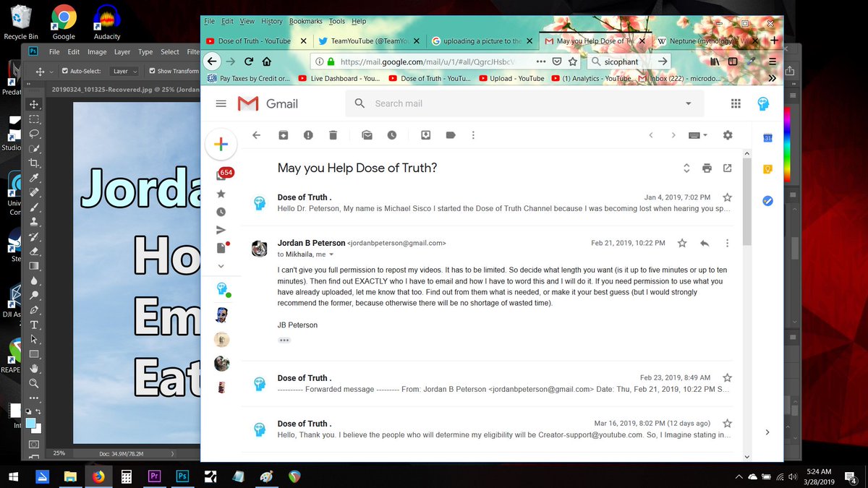Select the Photoshop Eraser tool

34,252
